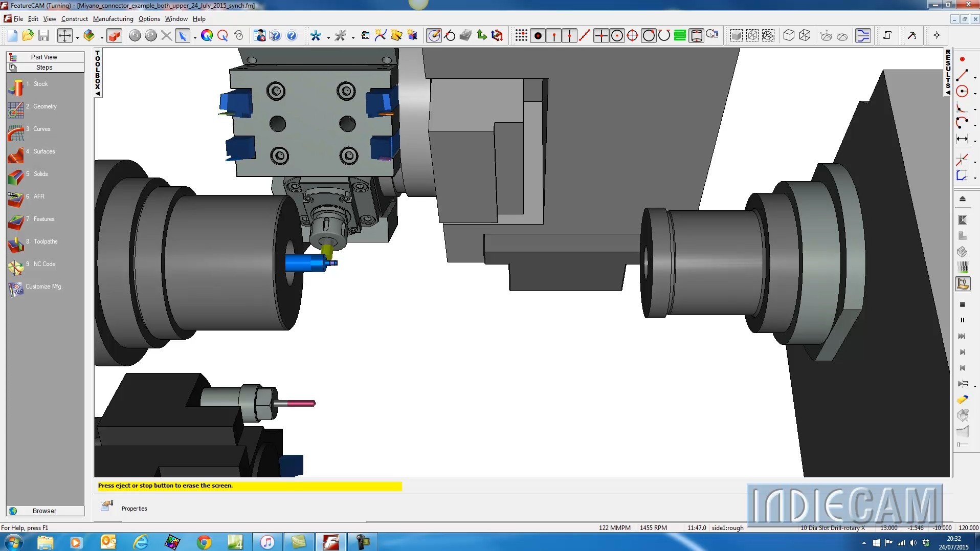Click the Redo arrow in the toolbar
This screenshot has height=551, width=980.
pos(151,35)
